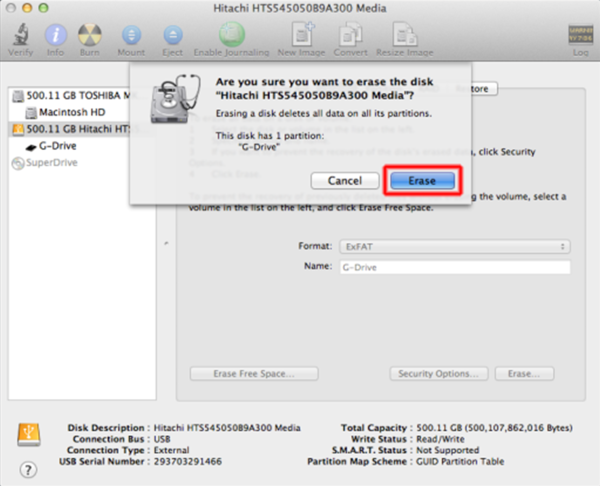Image resolution: width=600 pixels, height=486 pixels.
Task: Open help with the question mark button
Action: [x=28, y=470]
